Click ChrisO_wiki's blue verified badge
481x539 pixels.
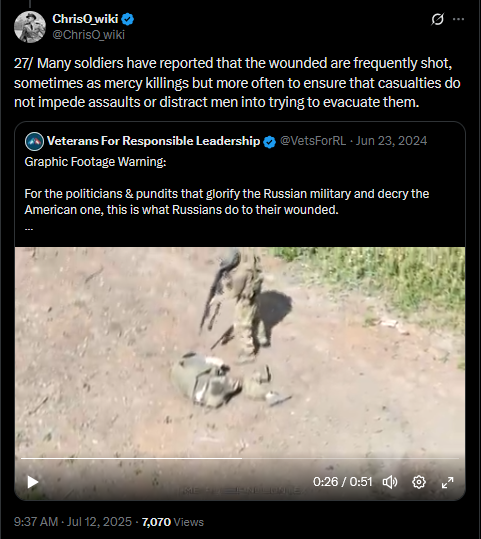point(128,19)
